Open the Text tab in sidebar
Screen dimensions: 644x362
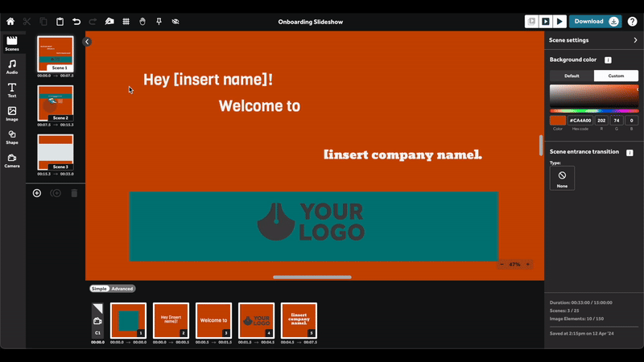[x=12, y=89]
